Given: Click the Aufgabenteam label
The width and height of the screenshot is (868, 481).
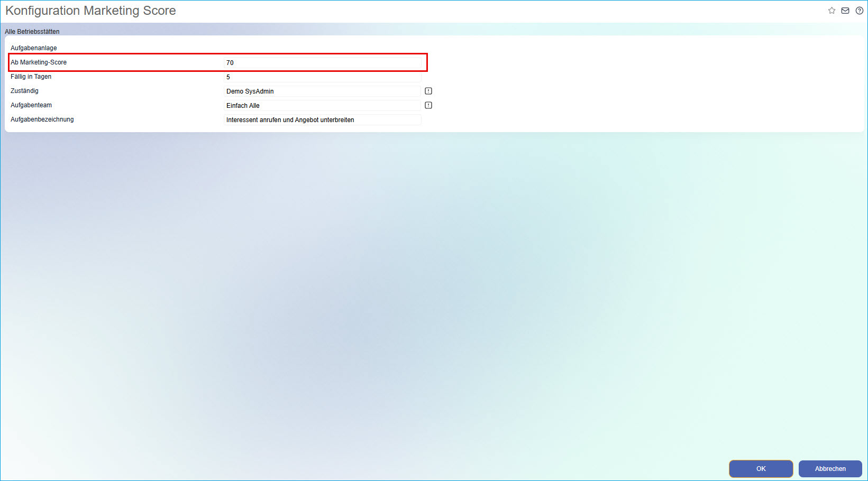Looking at the screenshot, I should [x=31, y=105].
